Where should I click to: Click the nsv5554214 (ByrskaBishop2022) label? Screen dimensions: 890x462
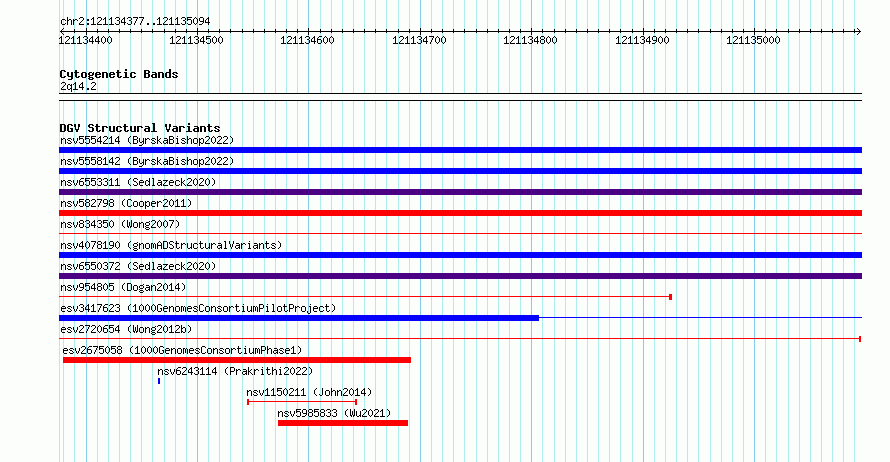pyautogui.click(x=147, y=140)
